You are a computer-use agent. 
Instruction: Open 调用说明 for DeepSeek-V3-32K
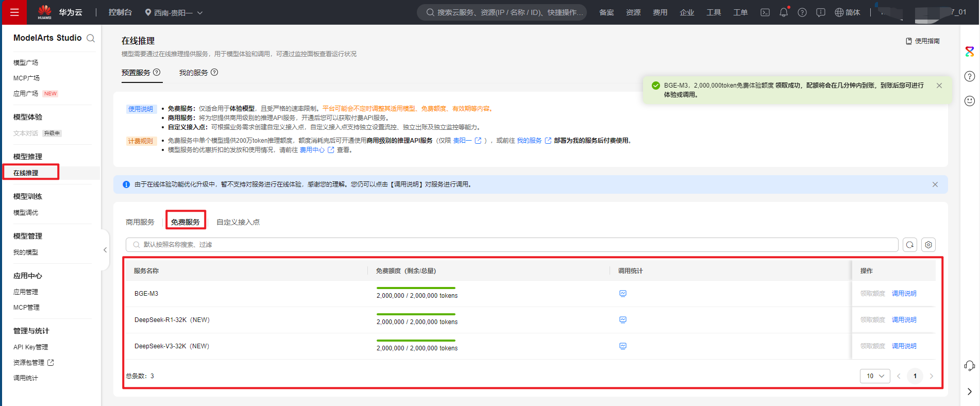tap(904, 346)
